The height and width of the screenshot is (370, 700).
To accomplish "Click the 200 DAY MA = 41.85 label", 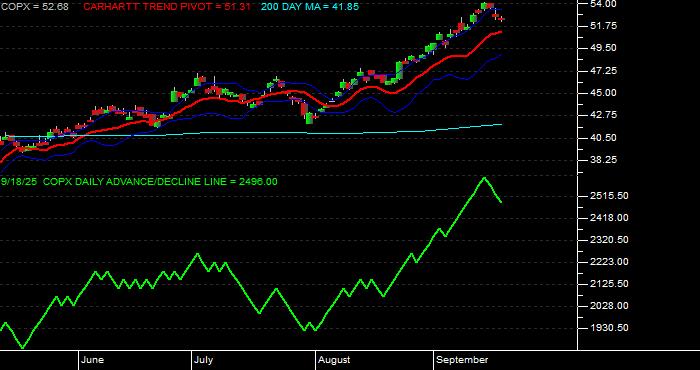I will [x=309, y=7].
